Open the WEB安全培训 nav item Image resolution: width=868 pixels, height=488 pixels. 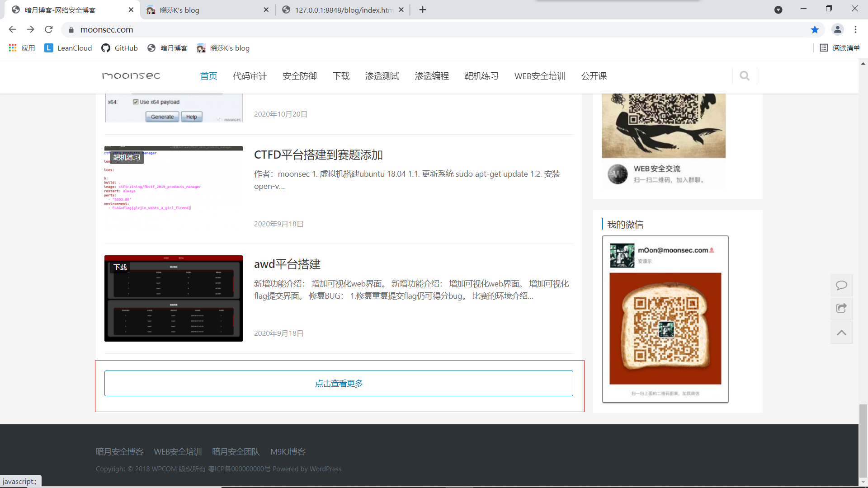[x=540, y=76]
